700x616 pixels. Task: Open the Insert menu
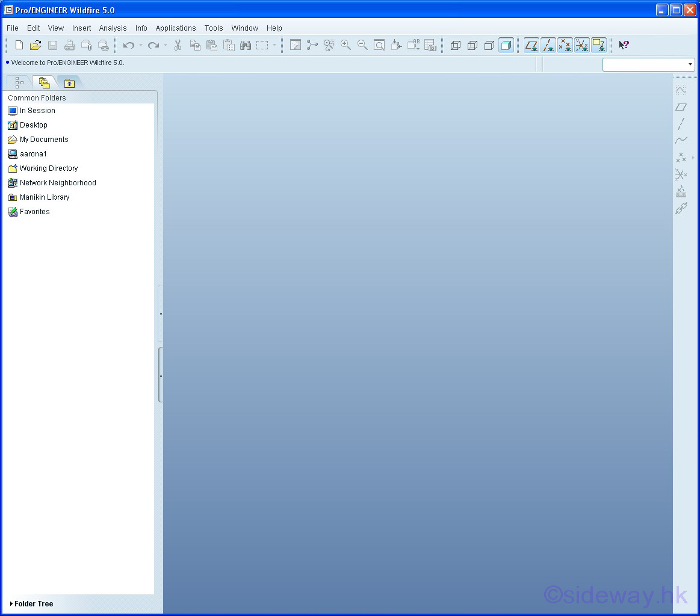(82, 28)
